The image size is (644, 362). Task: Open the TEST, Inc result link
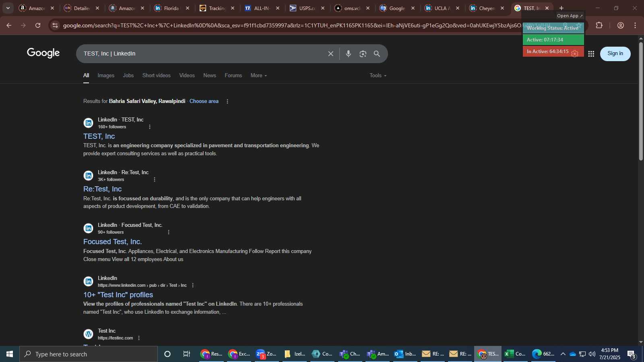(99, 136)
